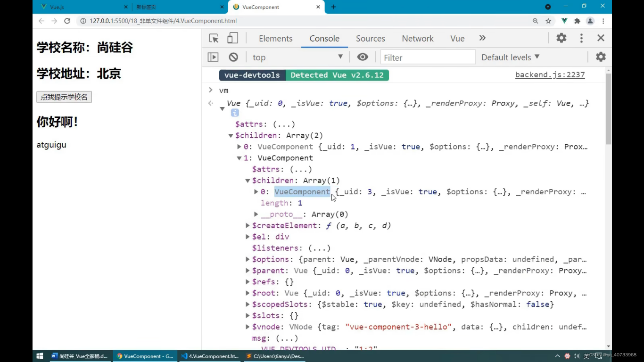
Task: Switch to the Console tab
Action: [x=324, y=39]
